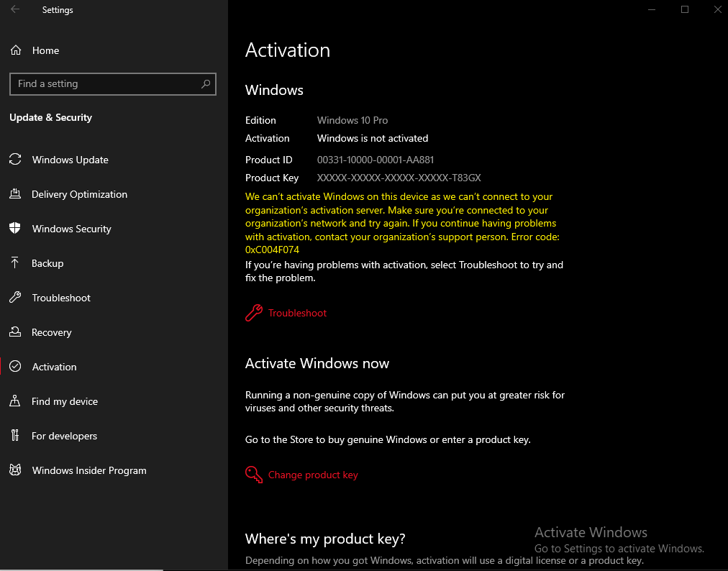Screen dimensions: 728x571
Task: Click the Delivery Optimization icon
Action: [15, 194]
